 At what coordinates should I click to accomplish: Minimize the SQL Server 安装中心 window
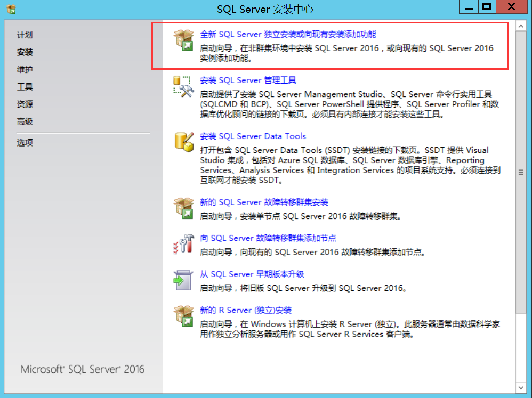[469, 7]
